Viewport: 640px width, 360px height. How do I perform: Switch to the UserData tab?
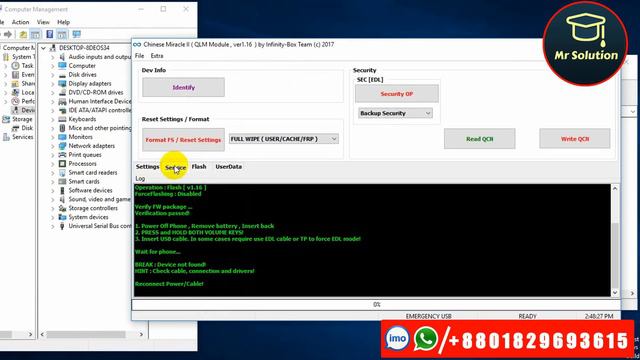pyautogui.click(x=229, y=167)
